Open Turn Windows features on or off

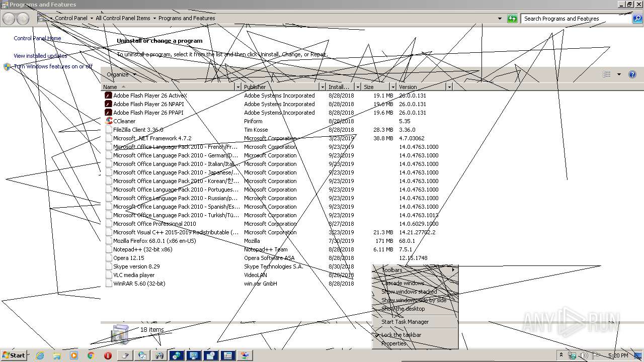[53, 66]
